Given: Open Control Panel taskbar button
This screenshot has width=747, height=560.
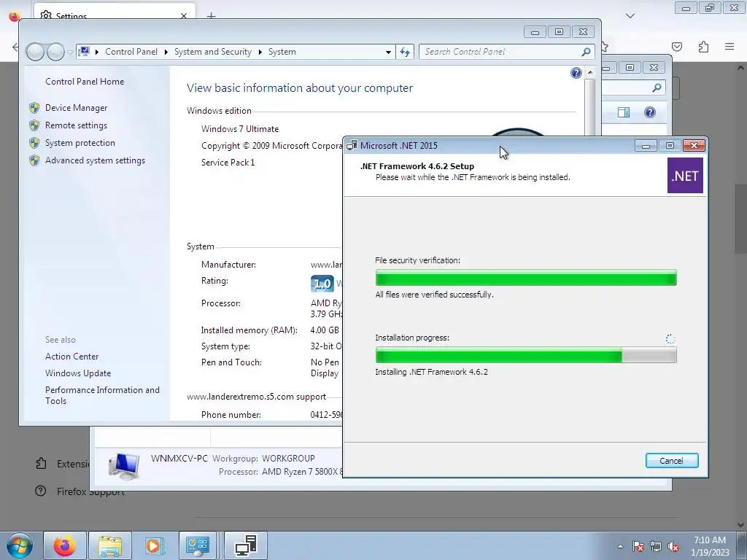Looking at the screenshot, I should tap(198, 545).
